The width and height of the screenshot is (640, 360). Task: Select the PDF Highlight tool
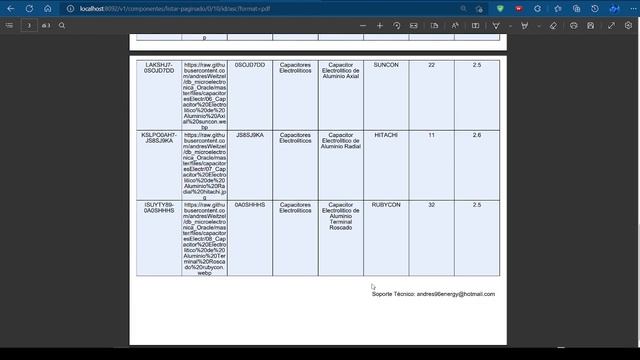[x=524, y=25]
